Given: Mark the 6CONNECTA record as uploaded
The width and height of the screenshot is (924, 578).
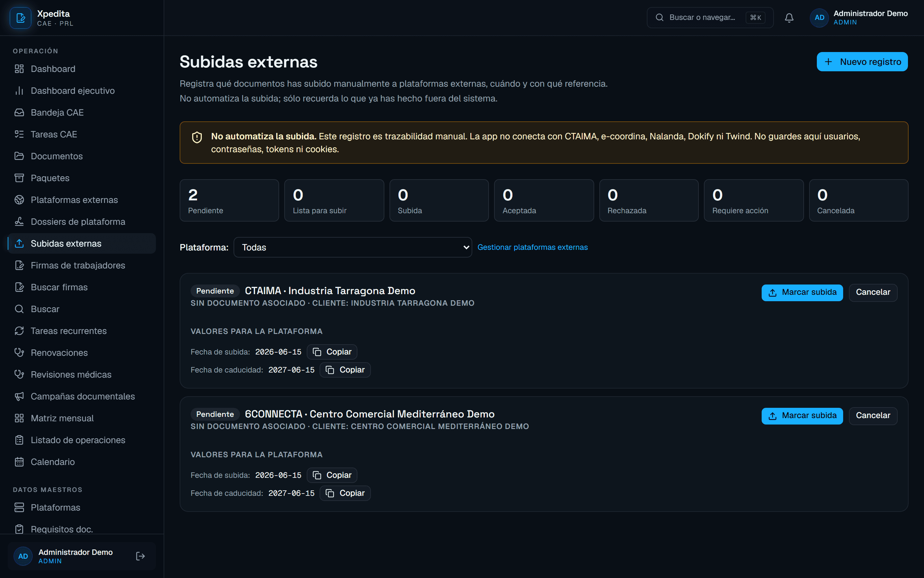Looking at the screenshot, I should pyautogui.click(x=802, y=416).
